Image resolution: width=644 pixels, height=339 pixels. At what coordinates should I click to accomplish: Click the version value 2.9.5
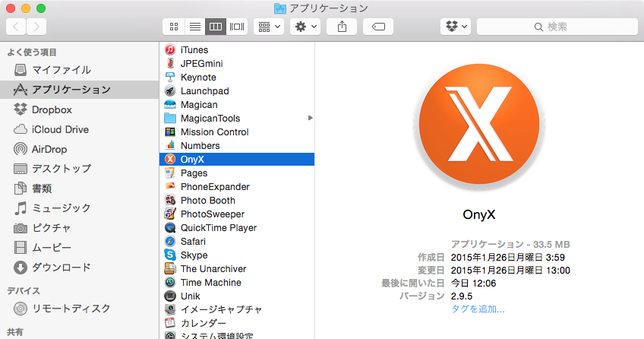462,296
